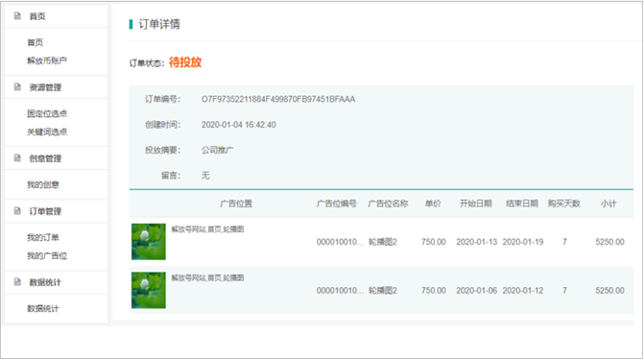Select order number O7F97352211884F499870FB97451BFAAA
This screenshot has width=644, height=360.
point(278,99)
